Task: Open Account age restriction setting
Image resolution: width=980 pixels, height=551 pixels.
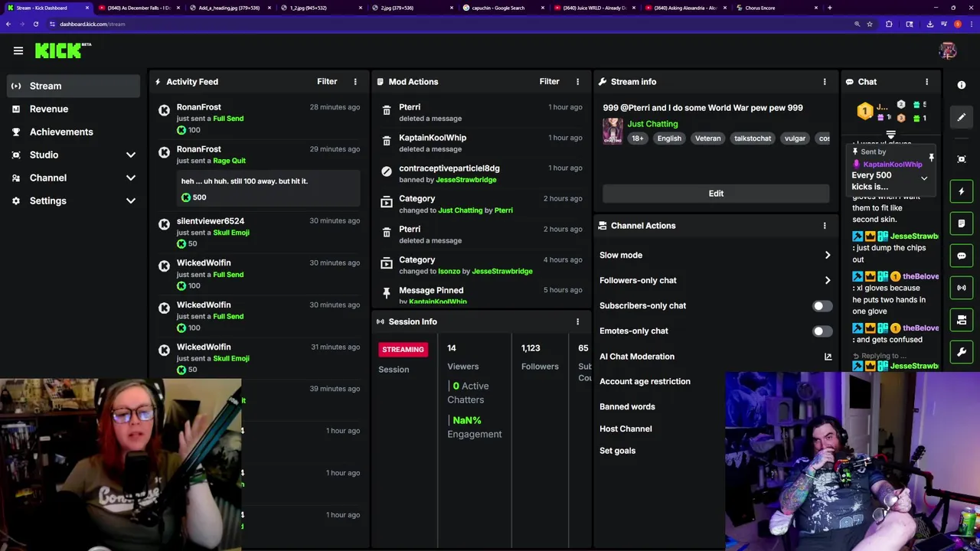Action: (x=645, y=381)
